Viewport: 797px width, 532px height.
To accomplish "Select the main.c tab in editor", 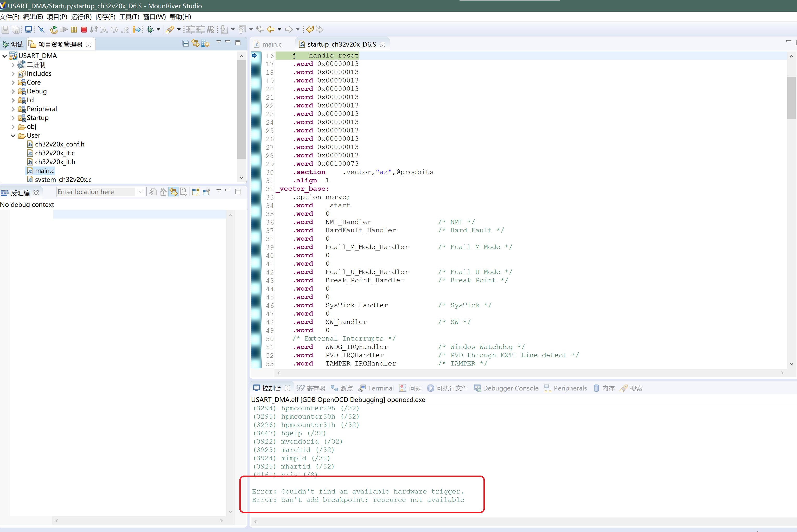I will click(271, 44).
